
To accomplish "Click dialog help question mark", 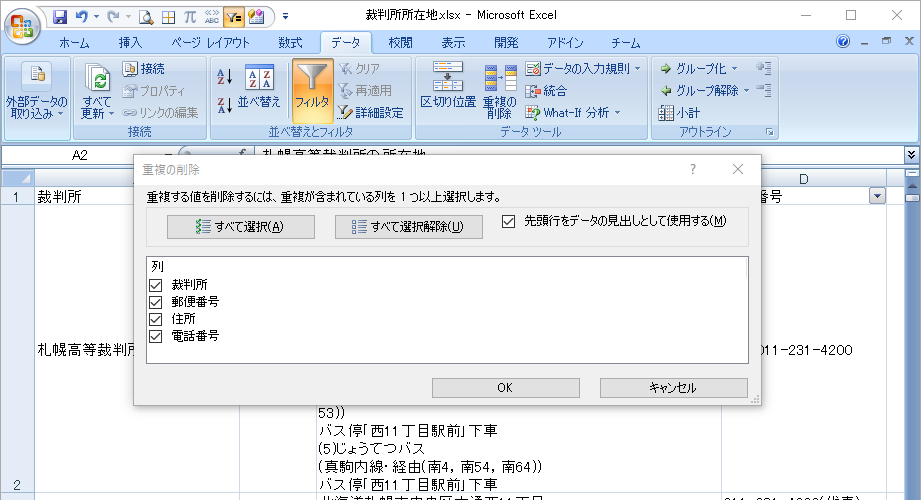I will (x=693, y=170).
